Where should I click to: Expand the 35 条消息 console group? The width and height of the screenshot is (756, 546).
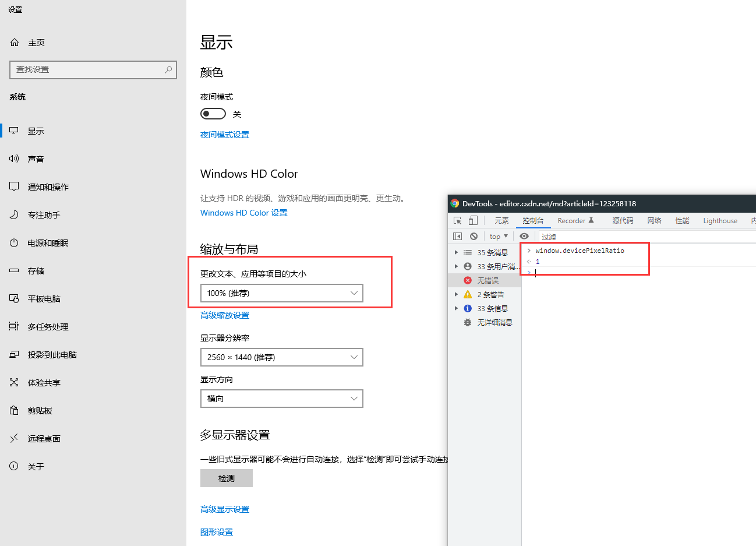(x=457, y=252)
